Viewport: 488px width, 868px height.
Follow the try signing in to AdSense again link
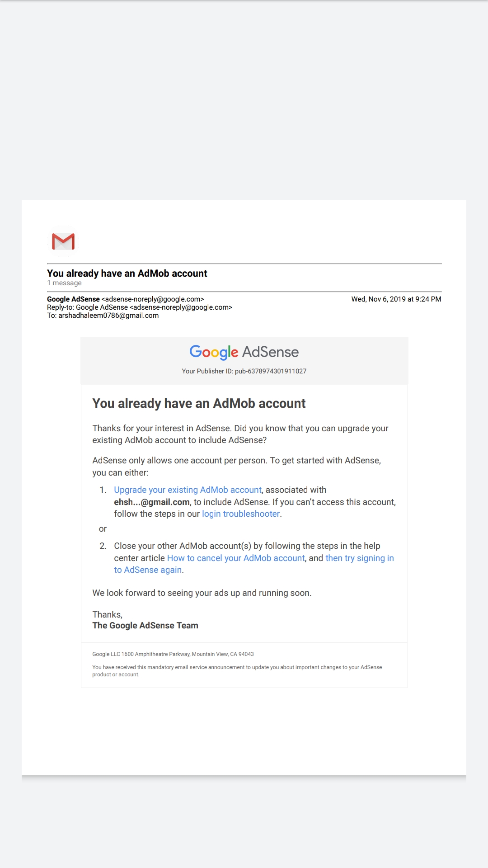pos(254,564)
